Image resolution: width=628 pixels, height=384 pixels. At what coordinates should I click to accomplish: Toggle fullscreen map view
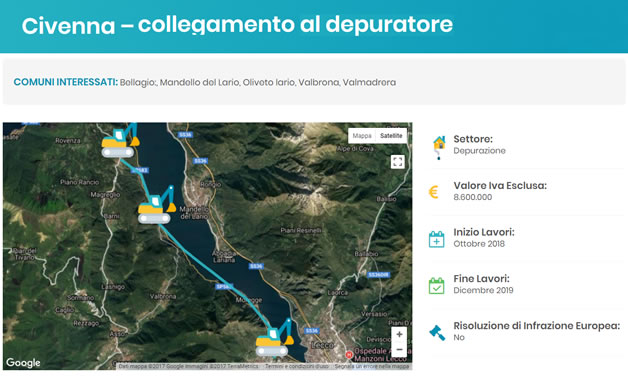pyautogui.click(x=397, y=162)
